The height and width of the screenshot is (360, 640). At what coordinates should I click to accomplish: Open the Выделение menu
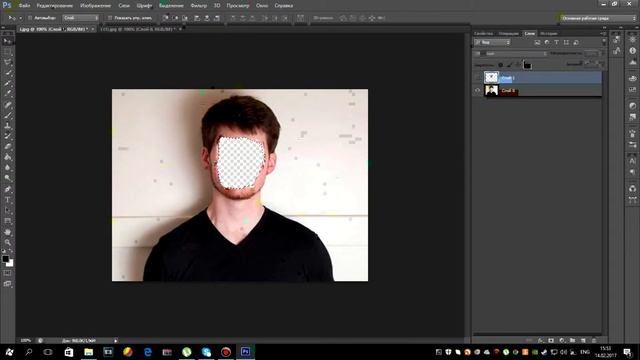[x=171, y=6]
